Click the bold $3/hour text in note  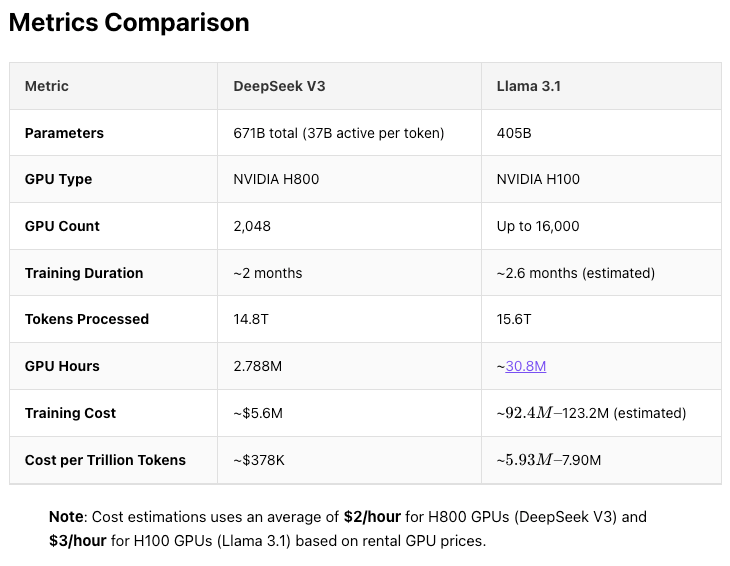78,541
